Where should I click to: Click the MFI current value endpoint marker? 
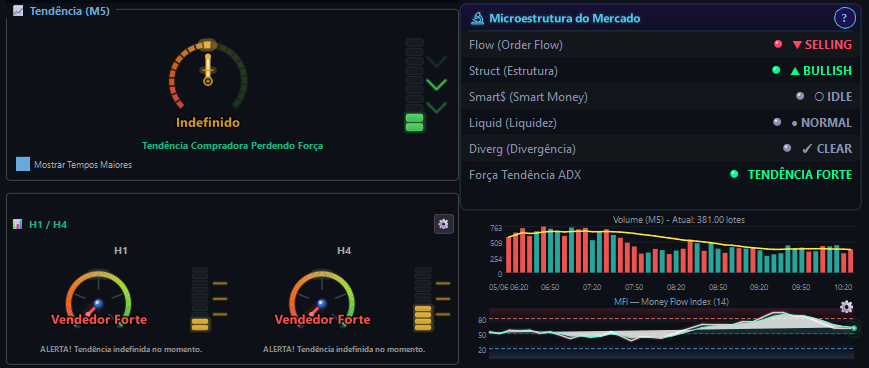click(853, 329)
